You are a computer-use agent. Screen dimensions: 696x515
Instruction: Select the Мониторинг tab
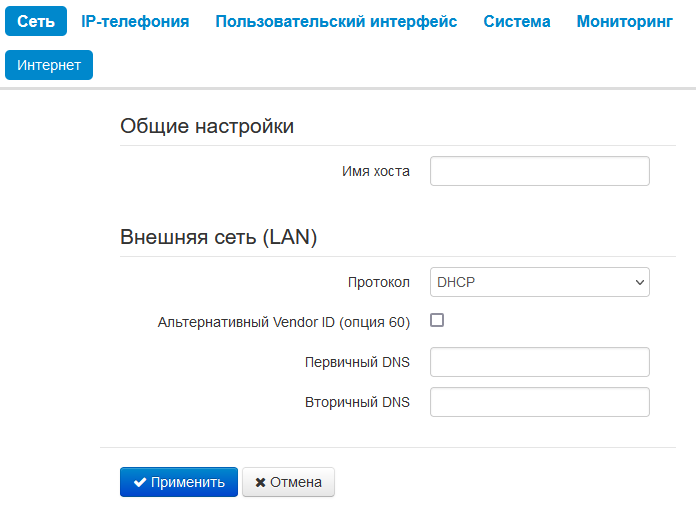[625, 21]
